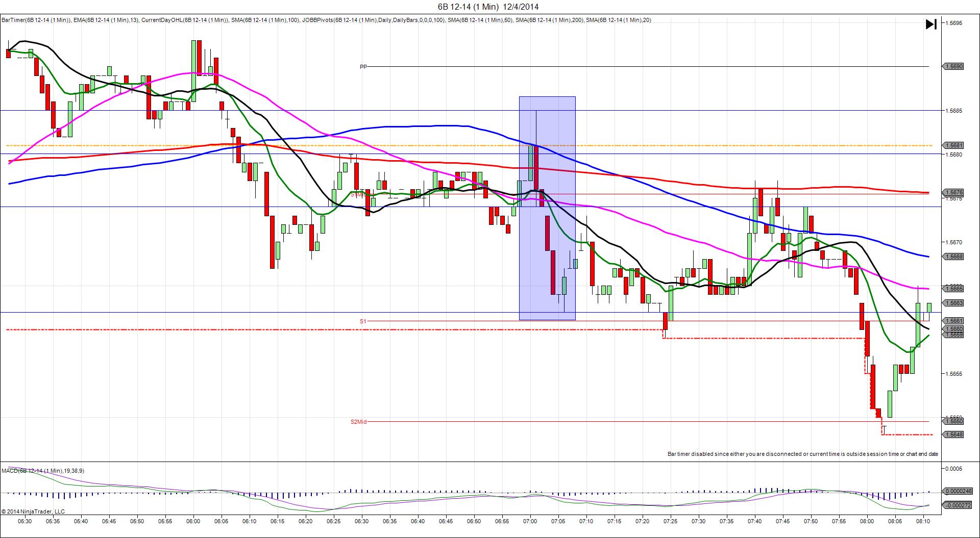
Task: Click the SMA 200 indicator label text
Action: tap(549, 20)
